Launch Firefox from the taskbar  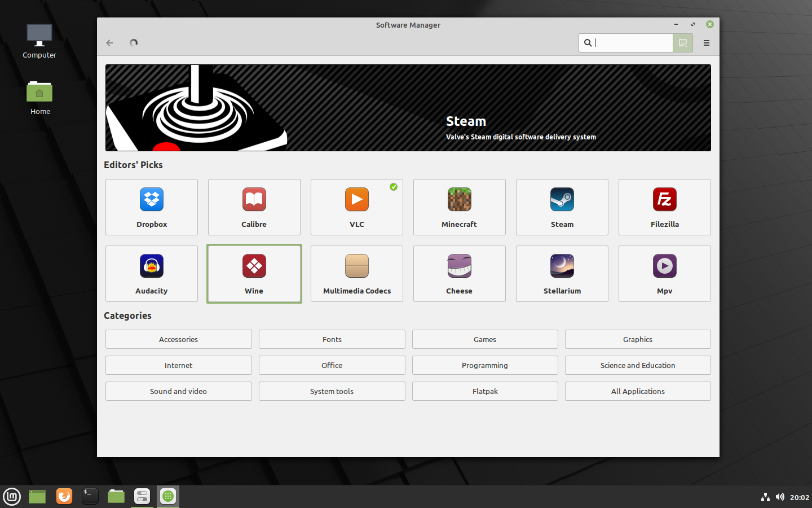[x=64, y=496]
